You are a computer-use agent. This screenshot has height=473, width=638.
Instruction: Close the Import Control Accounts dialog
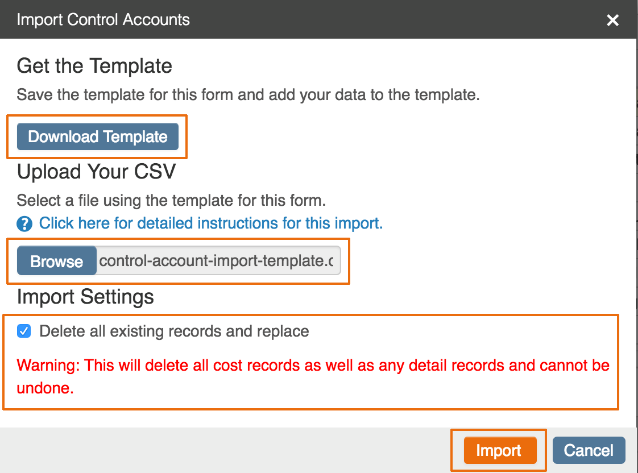[x=612, y=20]
